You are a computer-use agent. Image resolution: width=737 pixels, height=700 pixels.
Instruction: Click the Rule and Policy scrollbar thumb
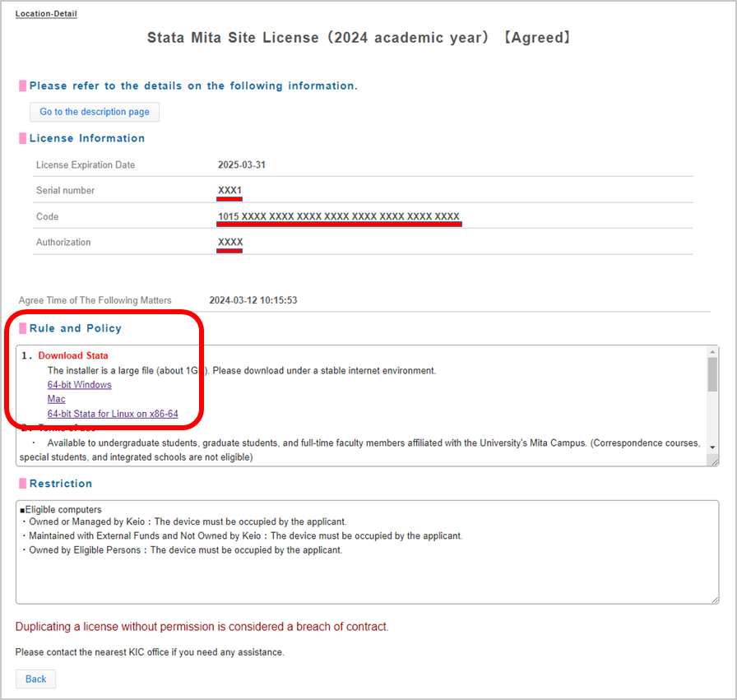(x=712, y=374)
